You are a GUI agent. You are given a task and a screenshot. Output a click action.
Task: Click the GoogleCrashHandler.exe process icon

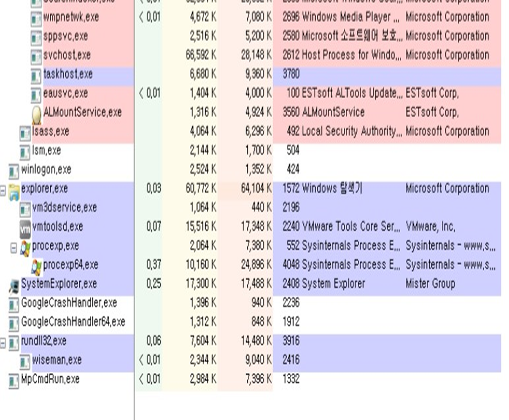coord(13,305)
